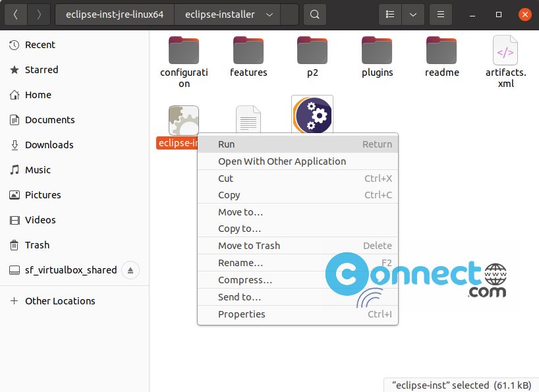Open the features folder
Viewport: 539px width, 392px height.
[x=248, y=57]
